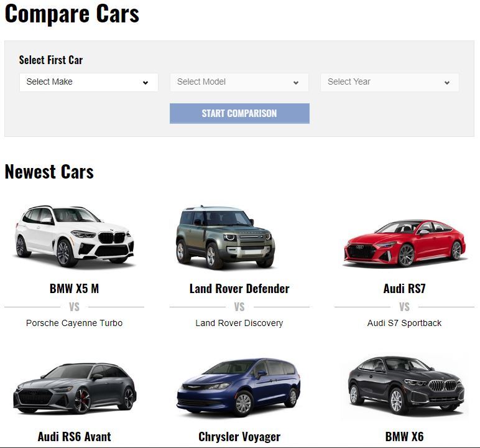Viewport: 480px width, 448px height.
Task: Click the chevron arrow in Select Year
Action: [x=446, y=83]
